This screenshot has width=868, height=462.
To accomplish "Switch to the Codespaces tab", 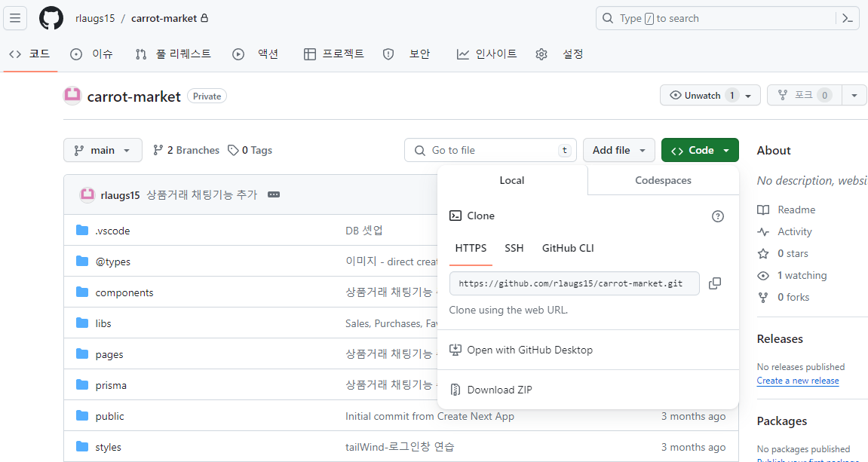I will [x=663, y=180].
